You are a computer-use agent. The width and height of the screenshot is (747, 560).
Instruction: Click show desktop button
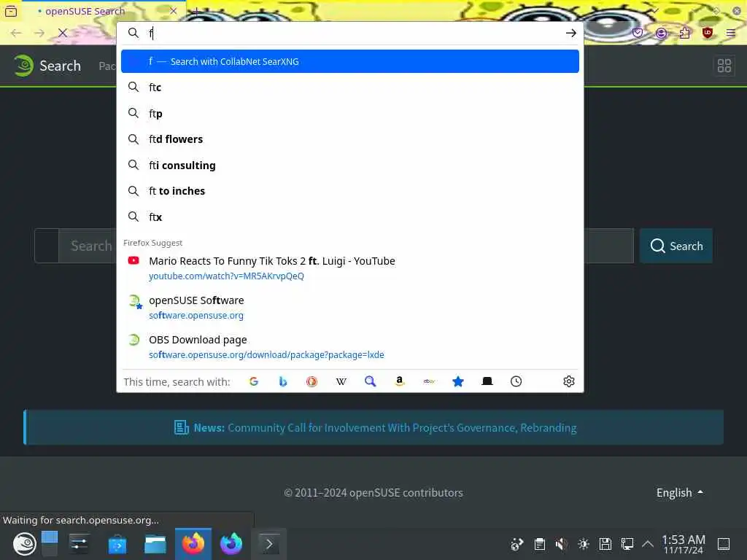(724, 544)
